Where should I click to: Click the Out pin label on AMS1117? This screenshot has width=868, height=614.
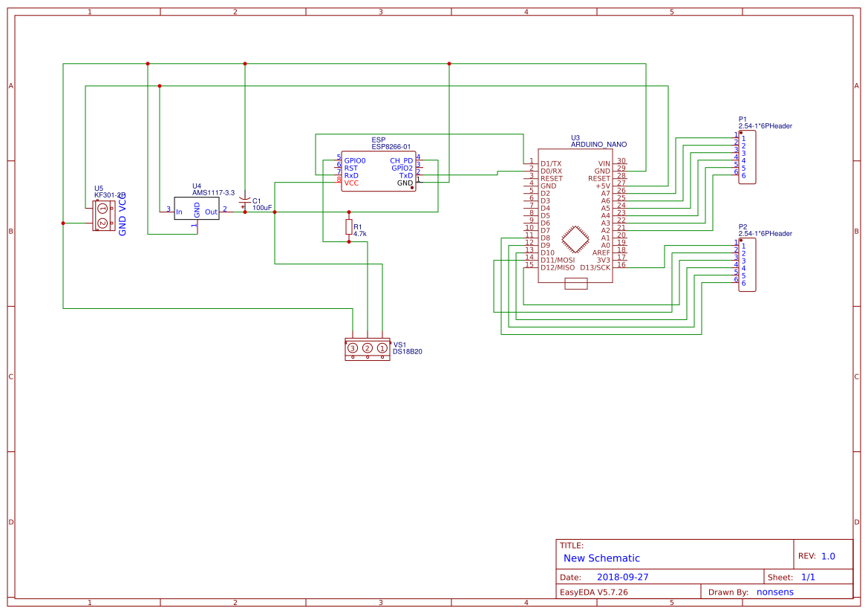coord(211,212)
